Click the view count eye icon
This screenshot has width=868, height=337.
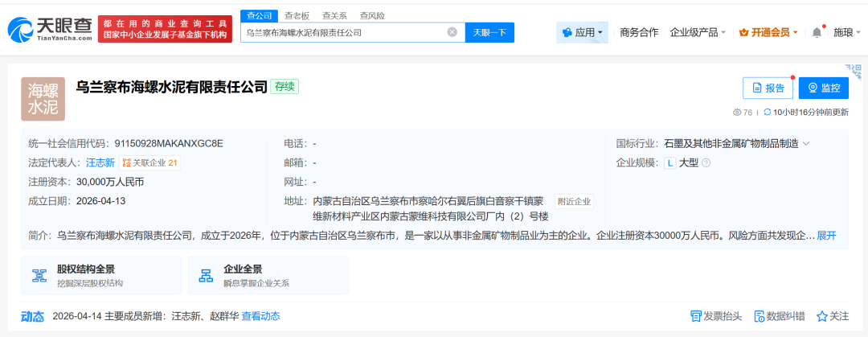tap(737, 112)
